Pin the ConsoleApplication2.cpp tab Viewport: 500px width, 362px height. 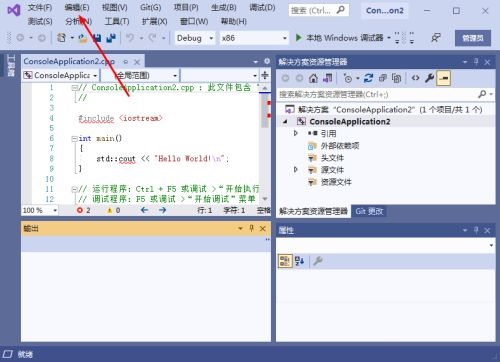tap(126, 62)
